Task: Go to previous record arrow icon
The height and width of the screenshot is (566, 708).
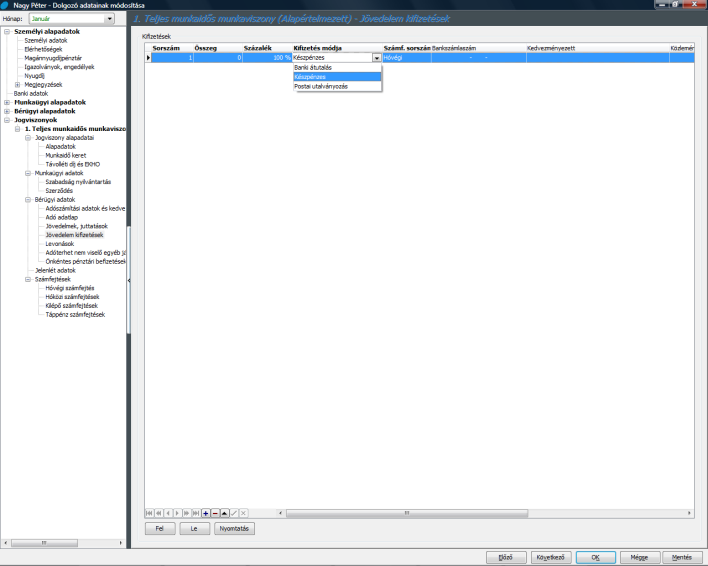Action: point(168,513)
